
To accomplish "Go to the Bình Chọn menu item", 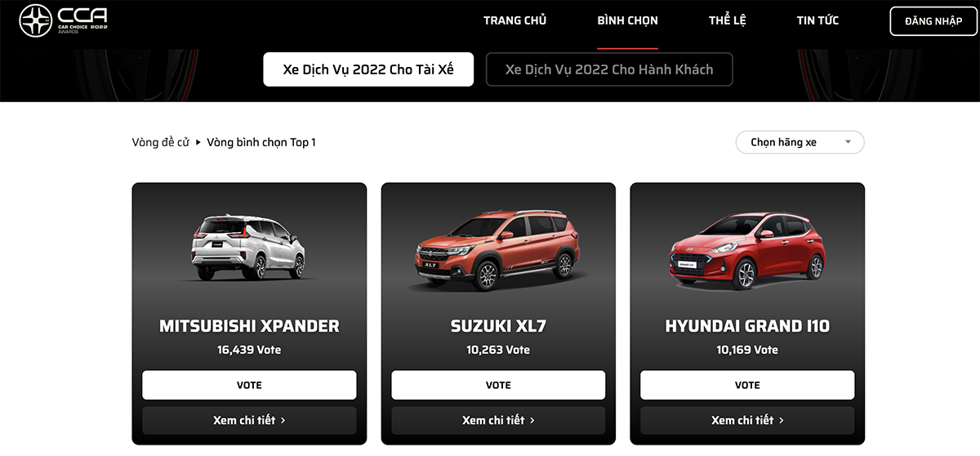I will tap(627, 20).
